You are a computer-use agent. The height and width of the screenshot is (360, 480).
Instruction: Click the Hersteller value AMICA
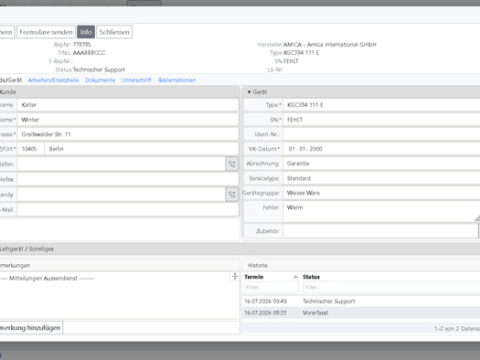point(330,44)
